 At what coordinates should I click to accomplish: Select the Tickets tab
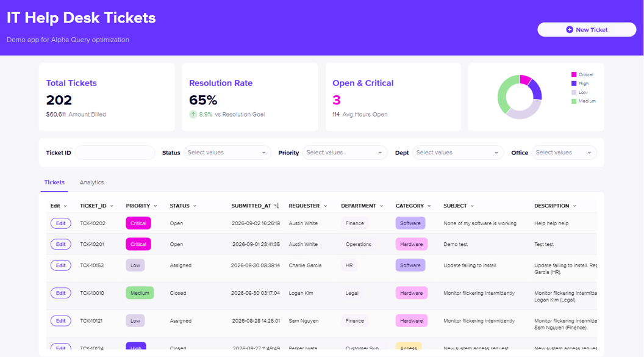(54, 182)
